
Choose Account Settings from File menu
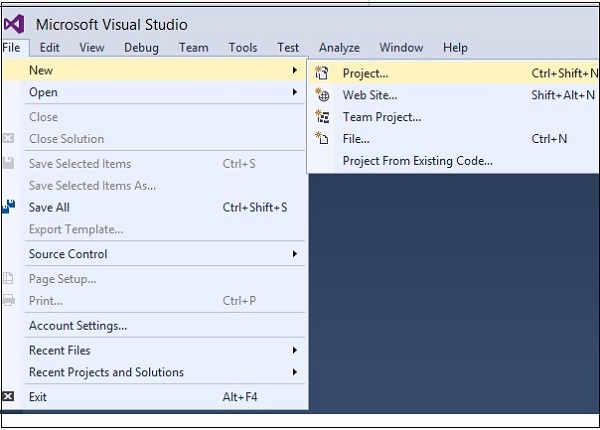pyautogui.click(x=78, y=326)
